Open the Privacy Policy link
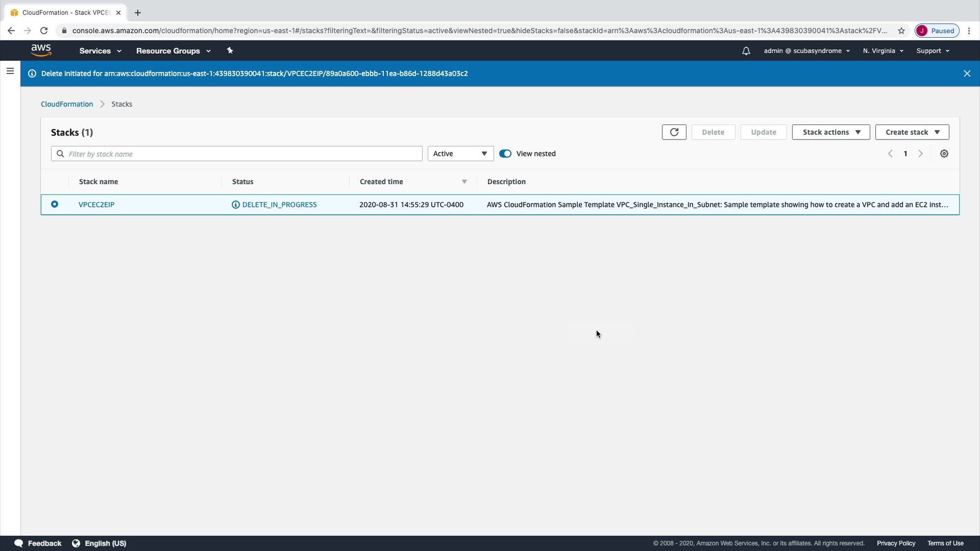This screenshot has height=551, width=980. pos(896,543)
